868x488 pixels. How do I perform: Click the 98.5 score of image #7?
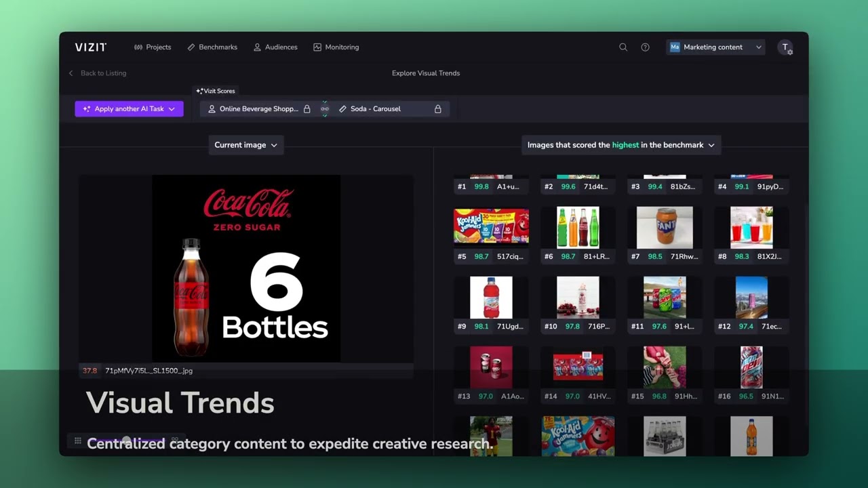tap(655, 256)
